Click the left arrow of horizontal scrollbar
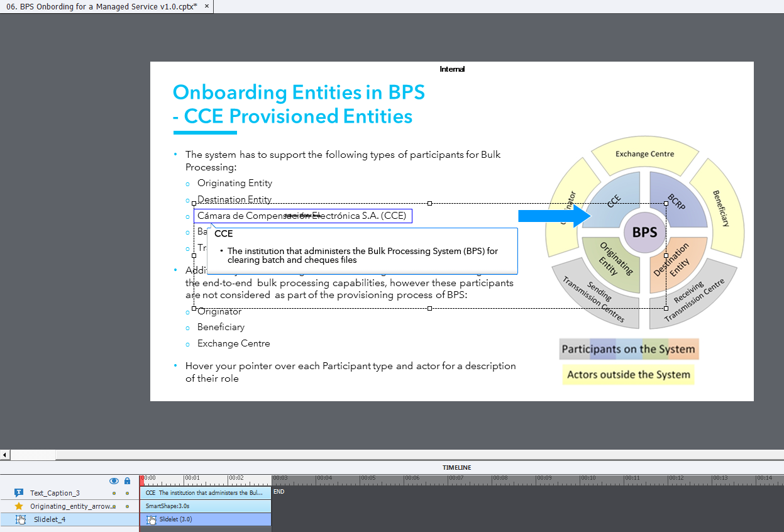 click(x=5, y=455)
